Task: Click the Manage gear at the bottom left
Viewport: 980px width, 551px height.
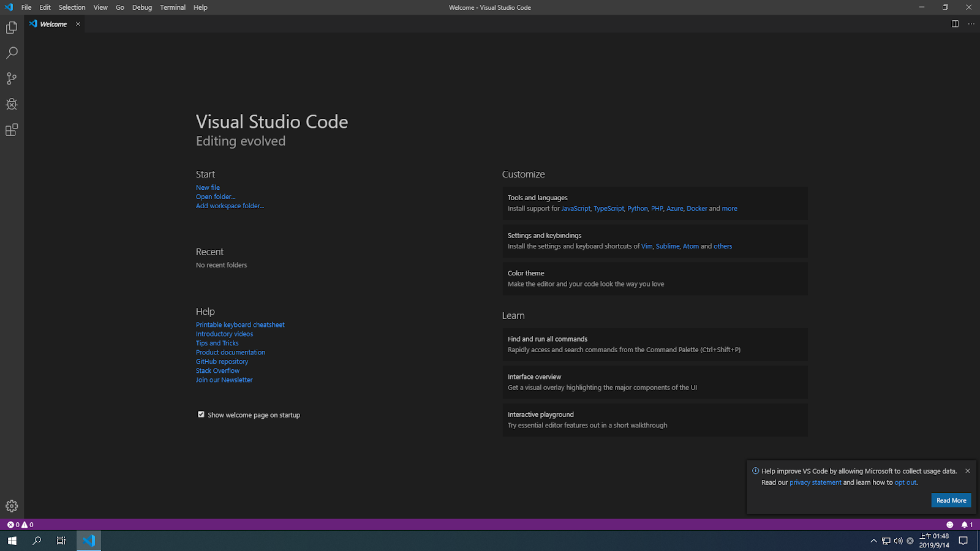Action: pyautogui.click(x=11, y=506)
